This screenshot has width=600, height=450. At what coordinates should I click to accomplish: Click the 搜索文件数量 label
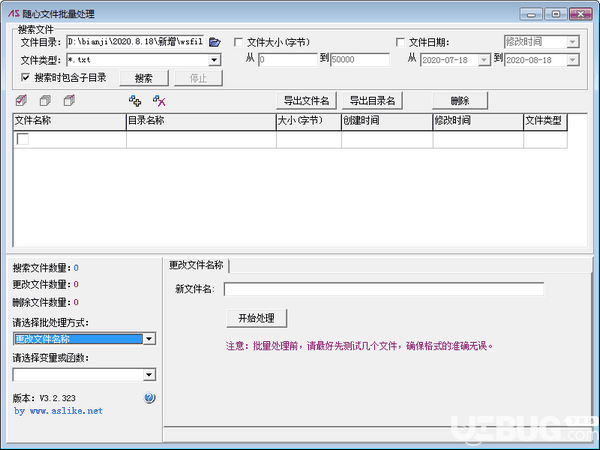[42, 268]
